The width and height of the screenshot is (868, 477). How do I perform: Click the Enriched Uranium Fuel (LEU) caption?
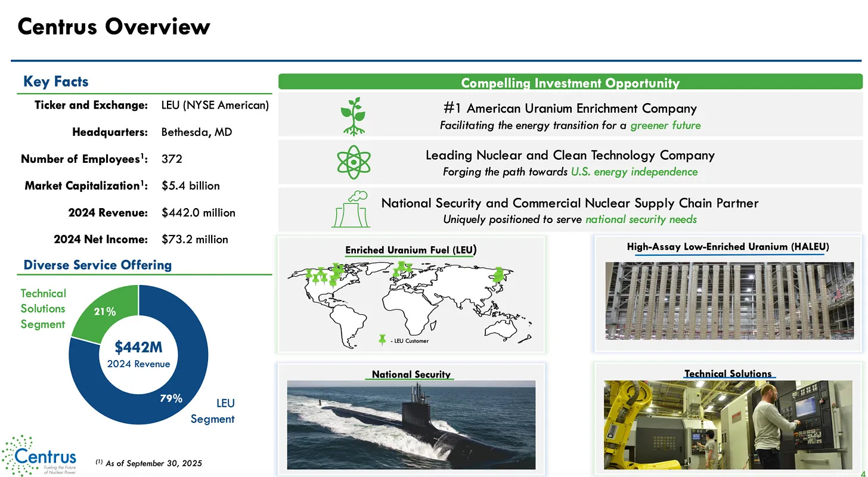pyautogui.click(x=412, y=250)
